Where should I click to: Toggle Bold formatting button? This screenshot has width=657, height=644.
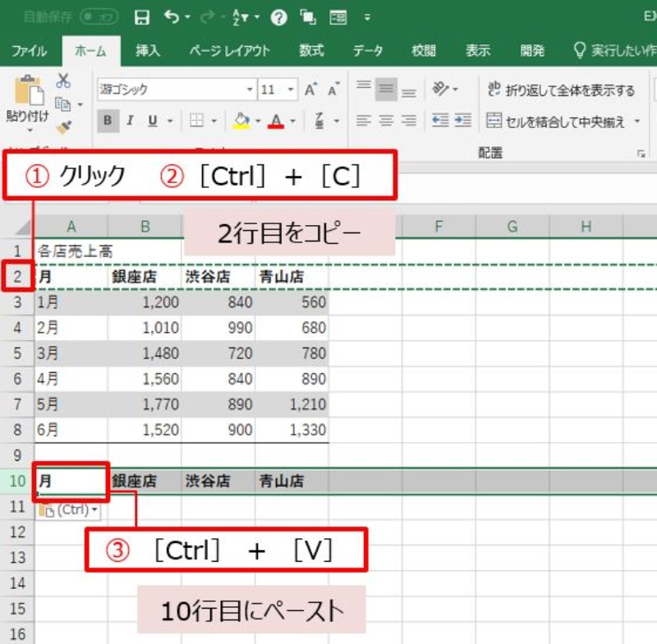pos(108,121)
